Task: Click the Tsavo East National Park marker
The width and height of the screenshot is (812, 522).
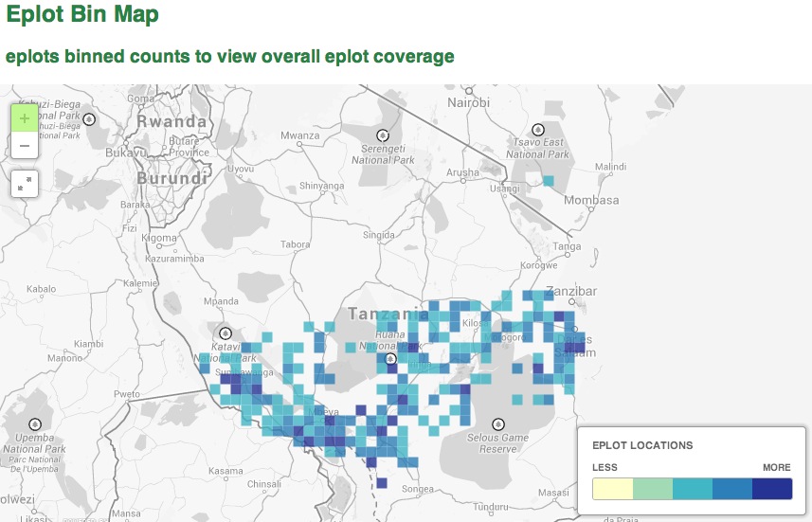Action: (538, 130)
